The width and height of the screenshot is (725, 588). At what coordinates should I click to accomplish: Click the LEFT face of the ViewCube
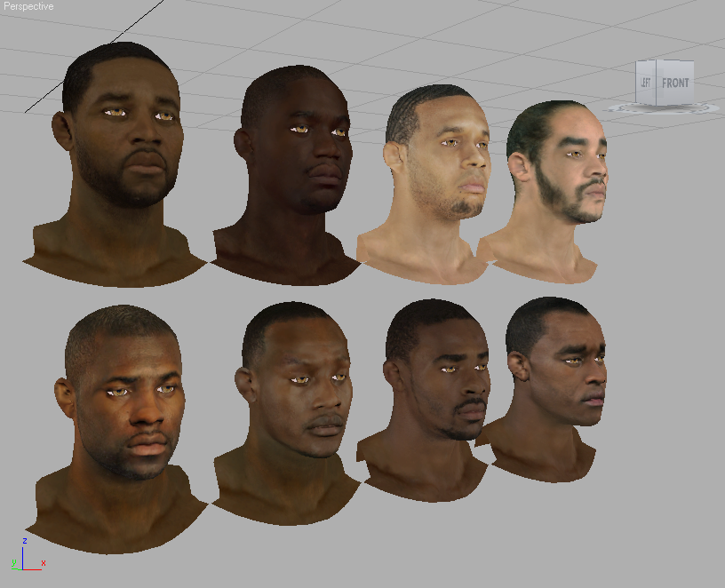click(x=645, y=83)
